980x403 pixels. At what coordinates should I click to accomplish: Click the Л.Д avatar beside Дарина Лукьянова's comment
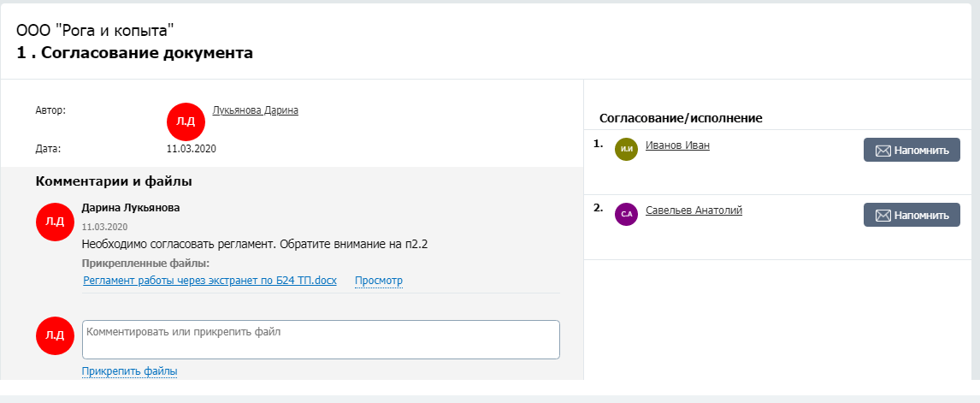[56, 222]
